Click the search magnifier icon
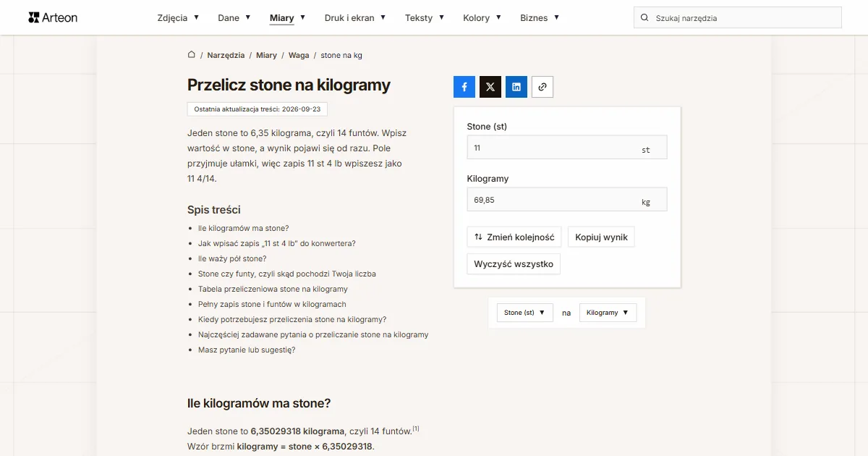Image resolution: width=868 pixels, height=456 pixels. coord(644,18)
